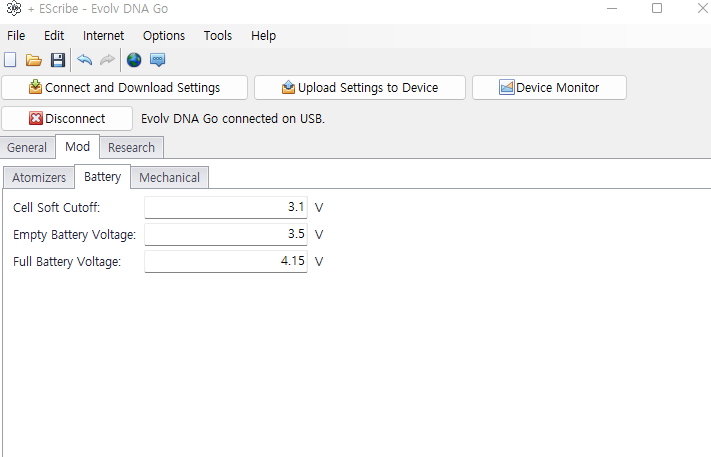
Task: Open a settings file via folder icon
Action: point(33,60)
